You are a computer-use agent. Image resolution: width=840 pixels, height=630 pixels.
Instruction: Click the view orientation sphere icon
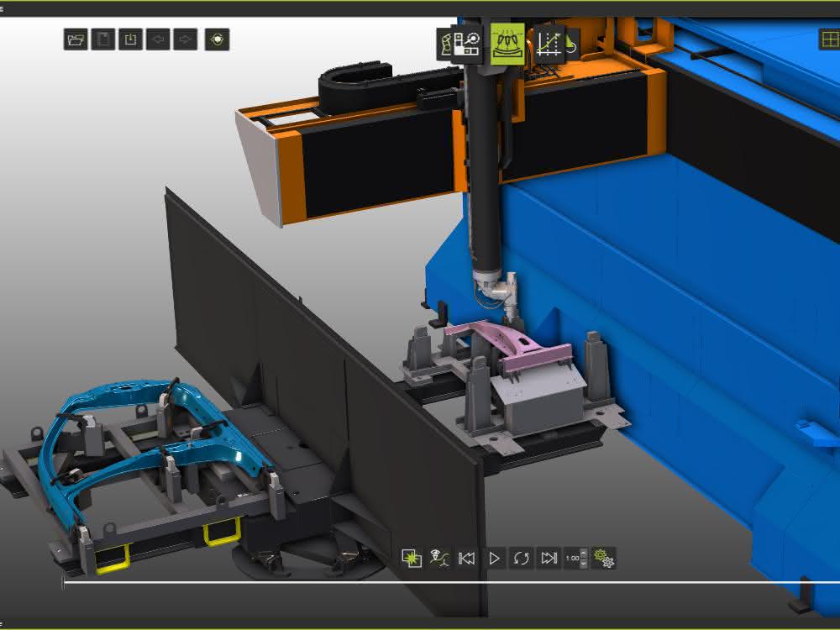click(x=217, y=39)
